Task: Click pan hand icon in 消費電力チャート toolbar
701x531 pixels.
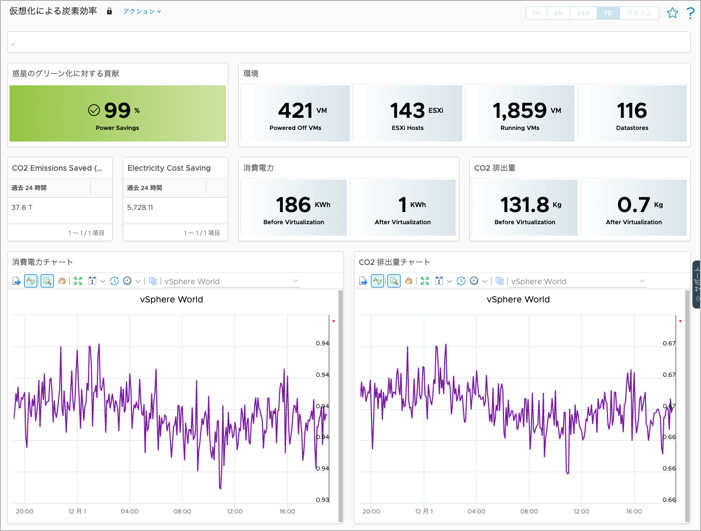Action: 62,281
